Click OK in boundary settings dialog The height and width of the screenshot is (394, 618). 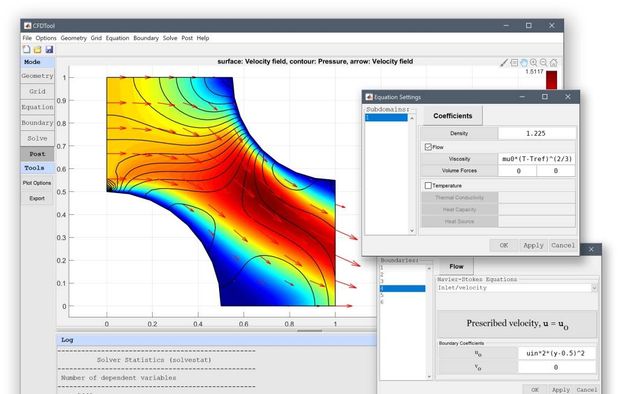[535, 389]
